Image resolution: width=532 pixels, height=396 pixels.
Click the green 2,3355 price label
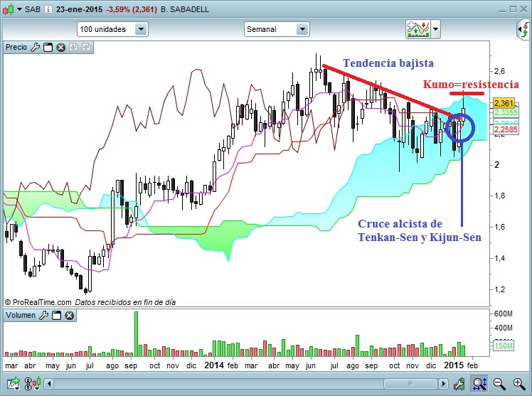tap(506, 112)
